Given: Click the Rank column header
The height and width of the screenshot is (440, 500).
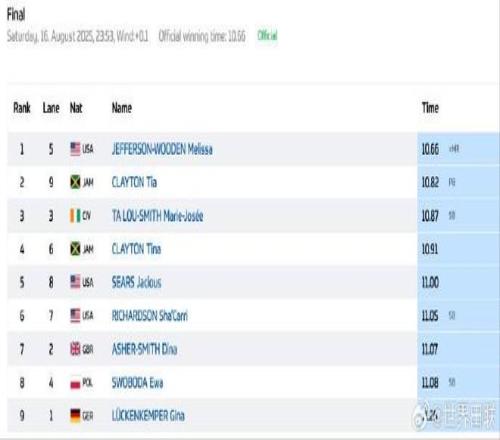Looking at the screenshot, I should click(22, 108).
